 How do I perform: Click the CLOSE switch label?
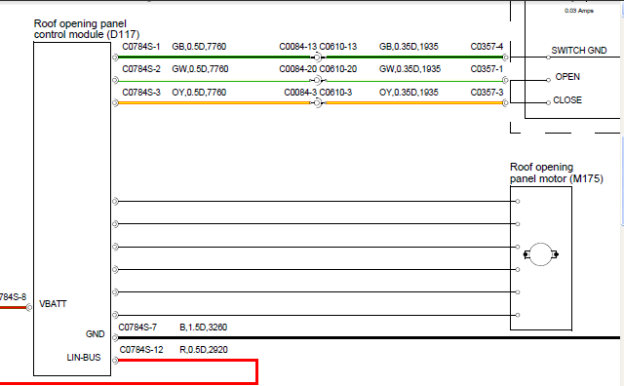pos(567,100)
